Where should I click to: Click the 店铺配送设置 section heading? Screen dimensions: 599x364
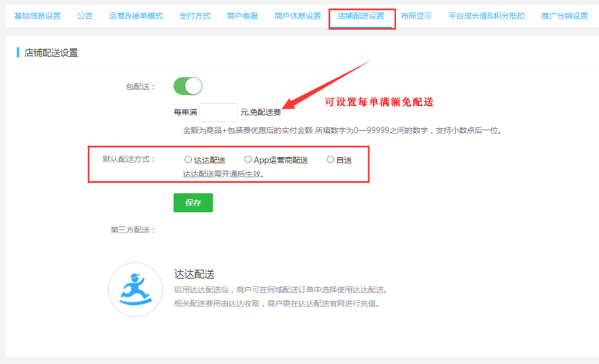pyautogui.click(x=51, y=53)
